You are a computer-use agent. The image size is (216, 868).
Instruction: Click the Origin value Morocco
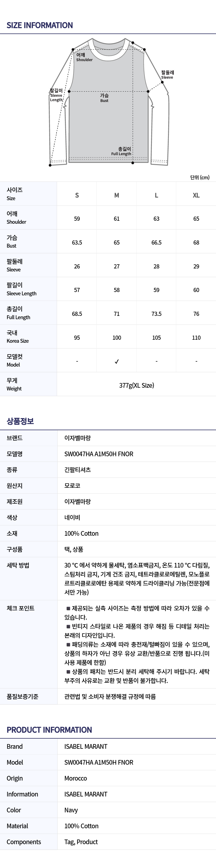tap(75, 778)
